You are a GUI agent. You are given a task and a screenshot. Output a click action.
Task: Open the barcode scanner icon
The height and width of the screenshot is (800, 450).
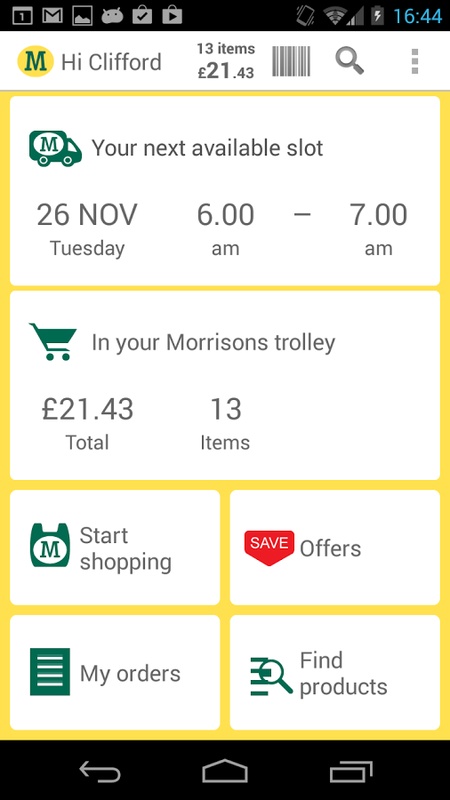tap(291, 61)
